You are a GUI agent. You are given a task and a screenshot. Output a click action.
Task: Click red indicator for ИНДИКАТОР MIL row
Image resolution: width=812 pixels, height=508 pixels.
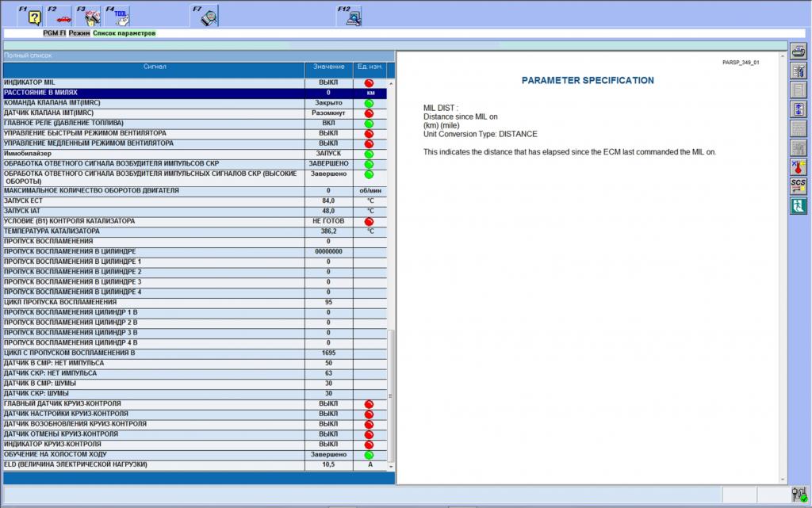pyautogui.click(x=369, y=83)
